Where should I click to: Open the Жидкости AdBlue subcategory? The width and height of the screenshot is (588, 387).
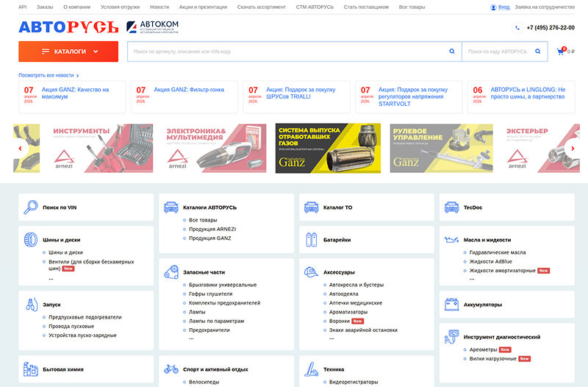click(x=490, y=261)
